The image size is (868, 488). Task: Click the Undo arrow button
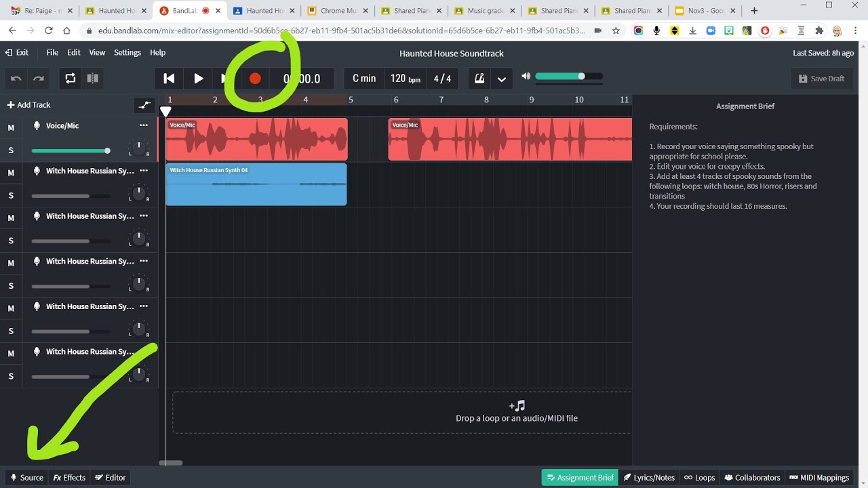pos(16,79)
